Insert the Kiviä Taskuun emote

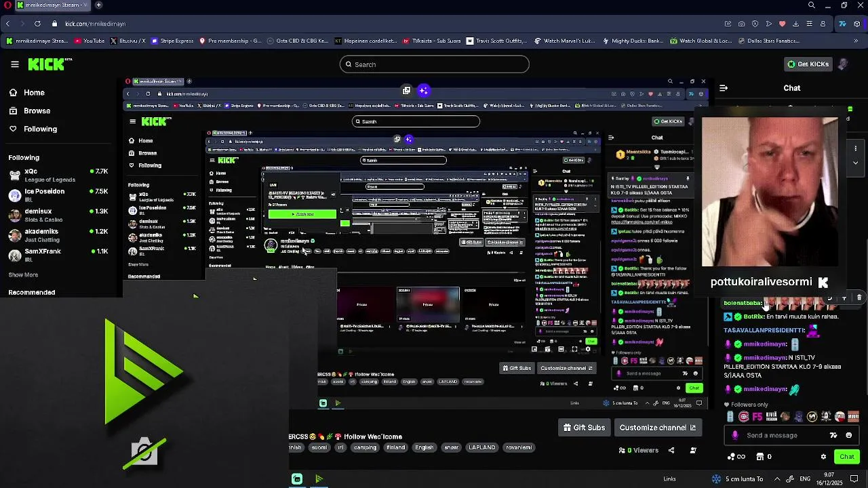771,417
